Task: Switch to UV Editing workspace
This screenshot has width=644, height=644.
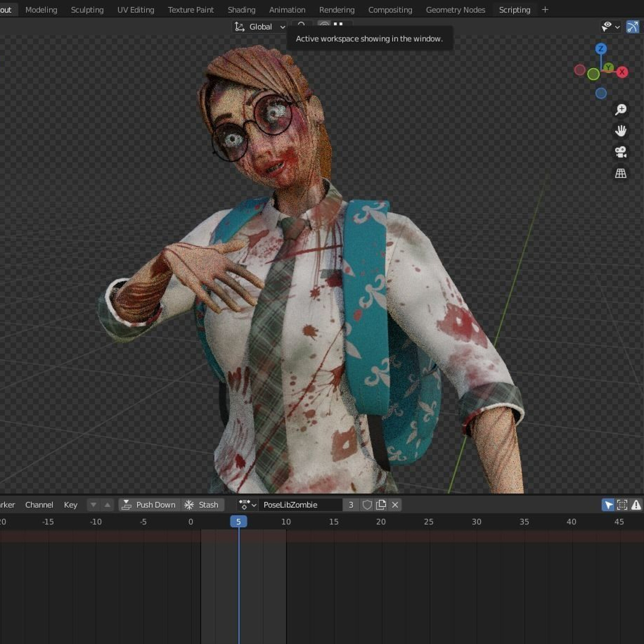Action: (136, 10)
